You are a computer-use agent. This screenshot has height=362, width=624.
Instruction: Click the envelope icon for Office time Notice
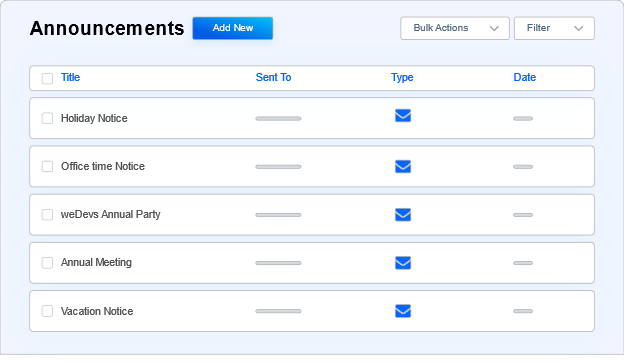coord(403,166)
